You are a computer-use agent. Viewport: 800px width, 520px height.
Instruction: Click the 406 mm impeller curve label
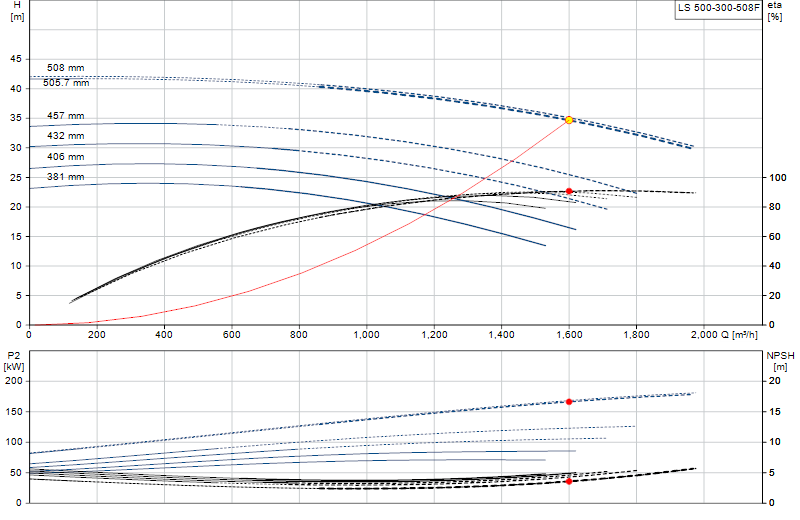[66, 157]
